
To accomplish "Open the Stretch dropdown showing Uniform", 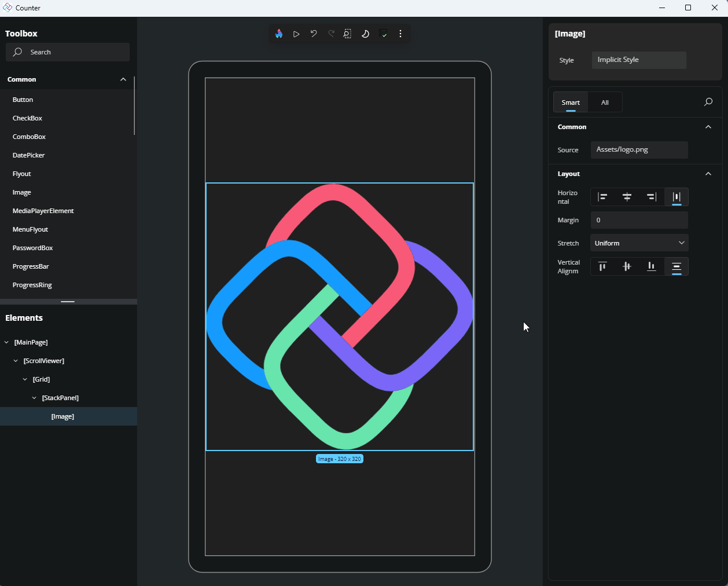I will pos(639,243).
